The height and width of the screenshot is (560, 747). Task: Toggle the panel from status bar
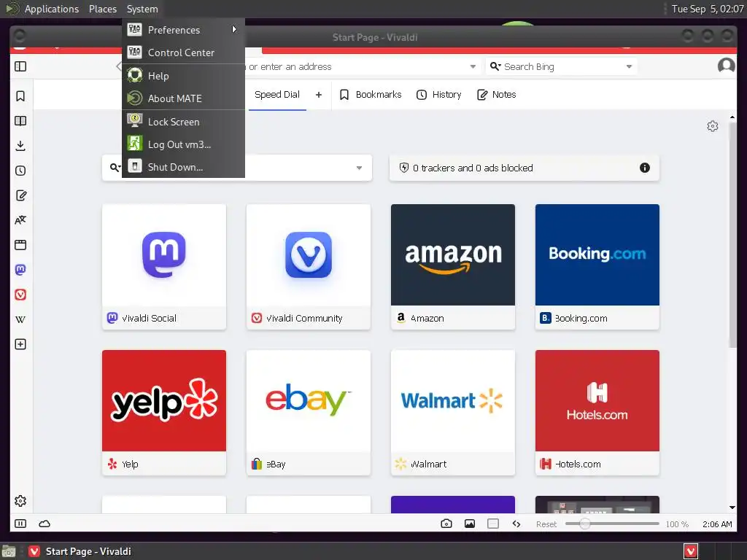coord(20,524)
